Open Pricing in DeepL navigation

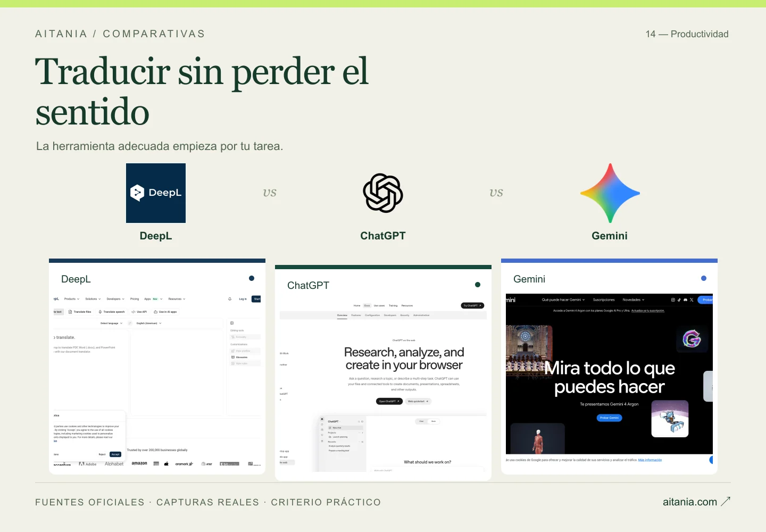pyautogui.click(x=135, y=299)
